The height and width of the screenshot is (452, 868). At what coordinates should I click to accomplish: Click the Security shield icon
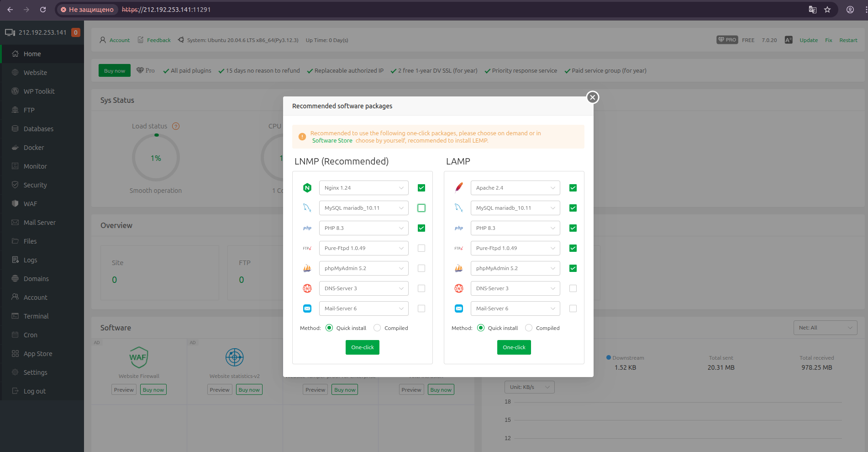pos(15,185)
